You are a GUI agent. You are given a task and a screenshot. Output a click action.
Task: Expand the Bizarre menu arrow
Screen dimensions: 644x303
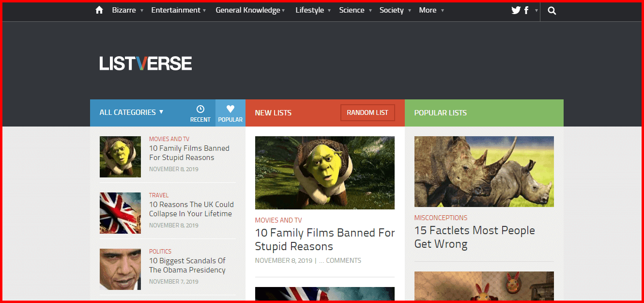coord(142,11)
